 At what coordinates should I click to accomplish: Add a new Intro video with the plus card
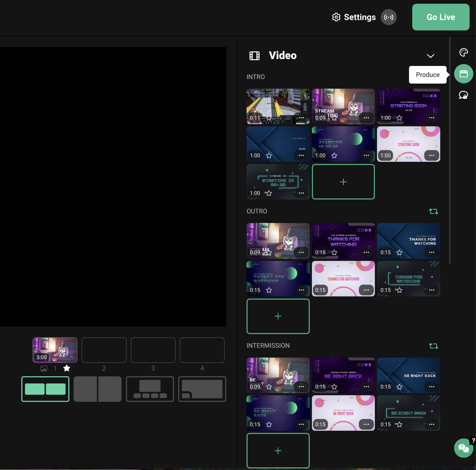(343, 182)
